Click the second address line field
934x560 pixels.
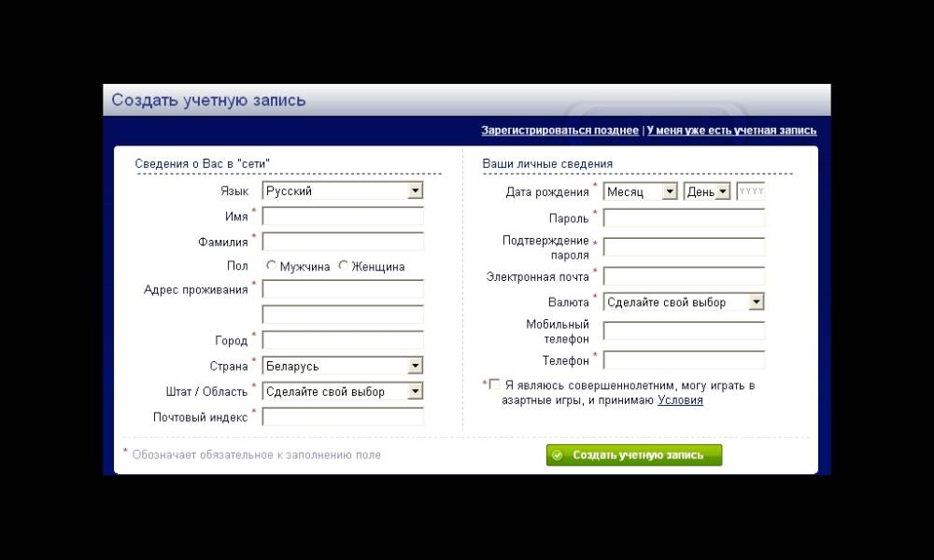[x=343, y=315]
